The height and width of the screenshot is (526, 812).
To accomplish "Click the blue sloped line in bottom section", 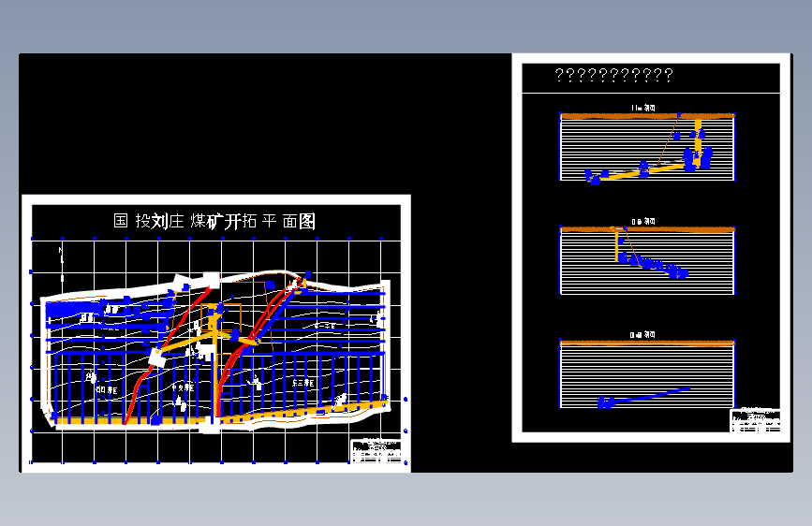I will click(643, 397).
